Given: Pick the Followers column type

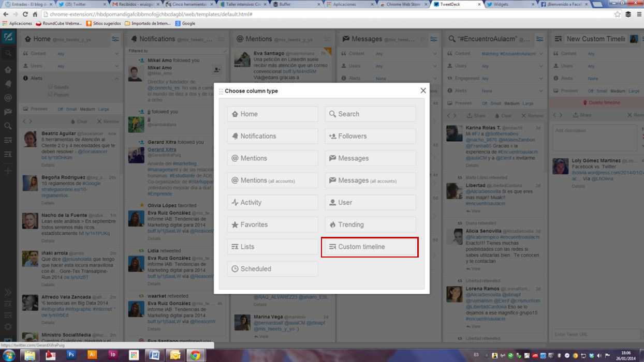Looking at the screenshot, I should tap(370, 137).
